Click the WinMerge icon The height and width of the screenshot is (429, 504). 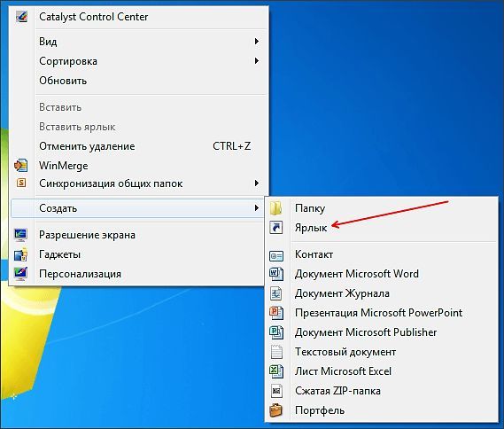21,165
